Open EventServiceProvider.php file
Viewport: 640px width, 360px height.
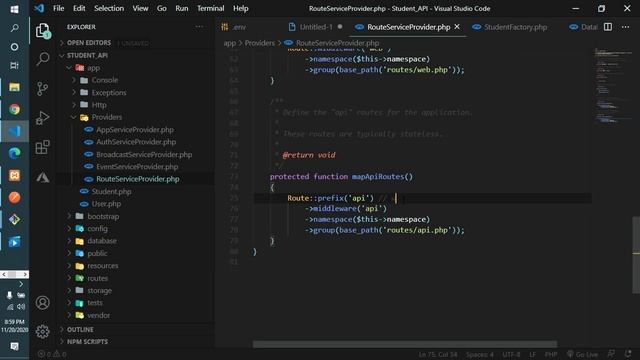[137, 167]
